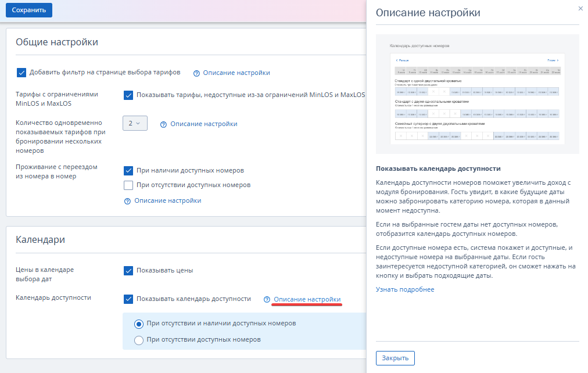Close description panel with X icon
This screenshot has width=588, height=373.
(x=580, y=9)
